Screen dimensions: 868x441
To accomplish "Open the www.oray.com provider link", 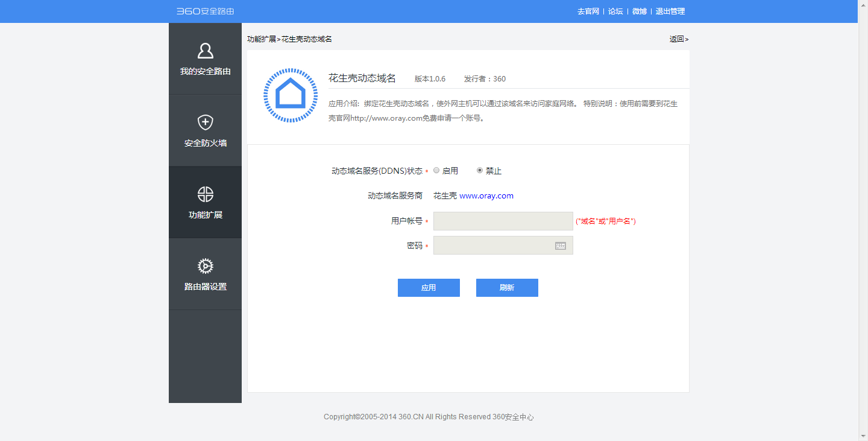I will click(486, 196).
